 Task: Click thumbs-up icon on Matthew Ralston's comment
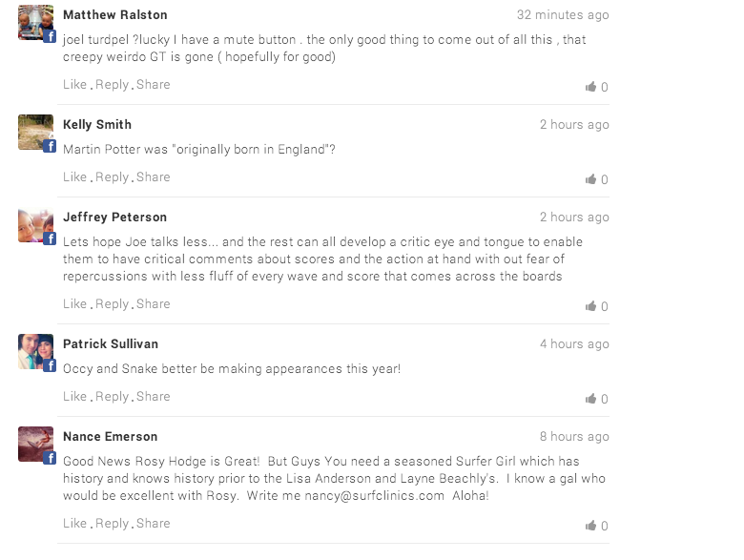(x=590, y=87)
